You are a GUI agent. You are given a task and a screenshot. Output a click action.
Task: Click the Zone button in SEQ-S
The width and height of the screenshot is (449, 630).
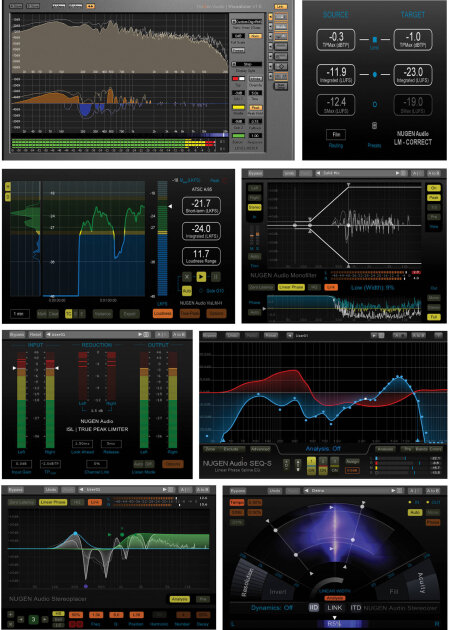(210, 449)
